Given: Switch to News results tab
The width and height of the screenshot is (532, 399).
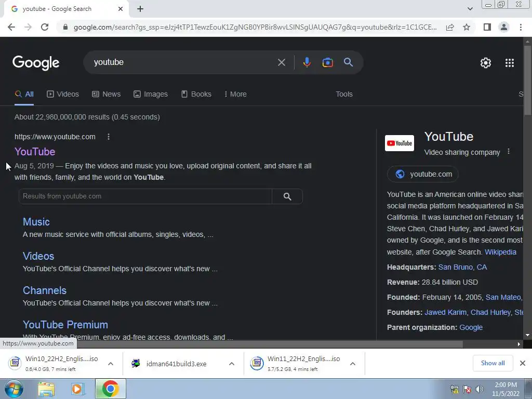Looking at the screenshot, I should [x=106, y=95].
